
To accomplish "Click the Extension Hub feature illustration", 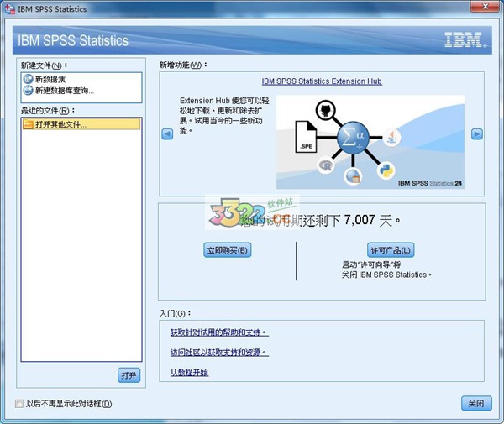I will (x=370, y=142).
